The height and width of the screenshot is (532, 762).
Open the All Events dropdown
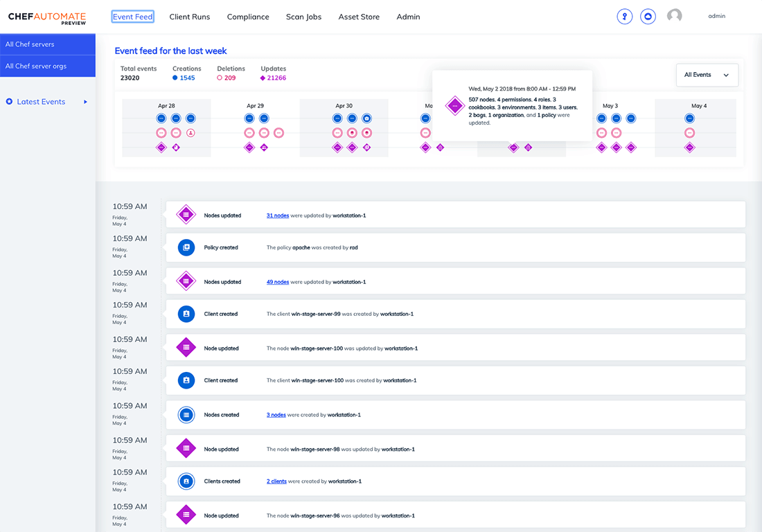coord(707,75)
